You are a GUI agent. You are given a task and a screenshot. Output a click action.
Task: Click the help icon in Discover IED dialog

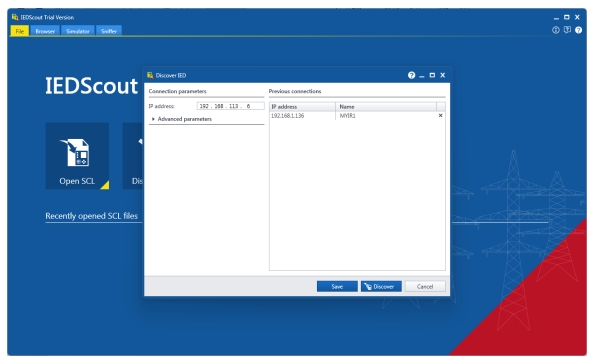411,75
